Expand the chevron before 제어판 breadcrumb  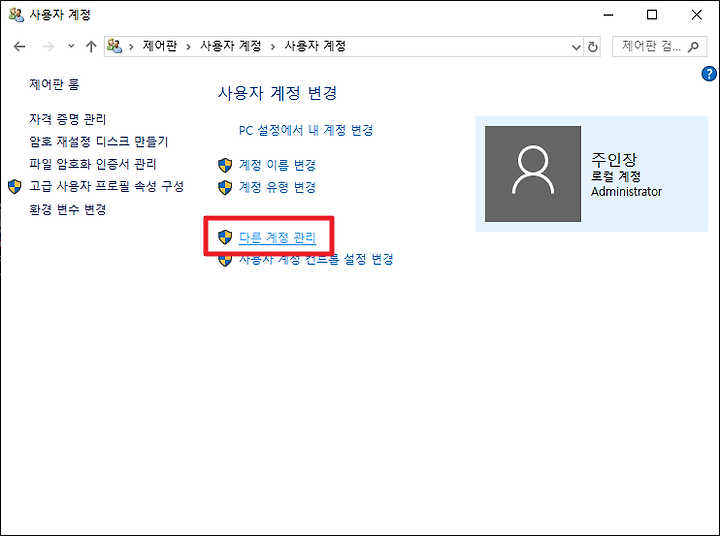pos(131,46)
